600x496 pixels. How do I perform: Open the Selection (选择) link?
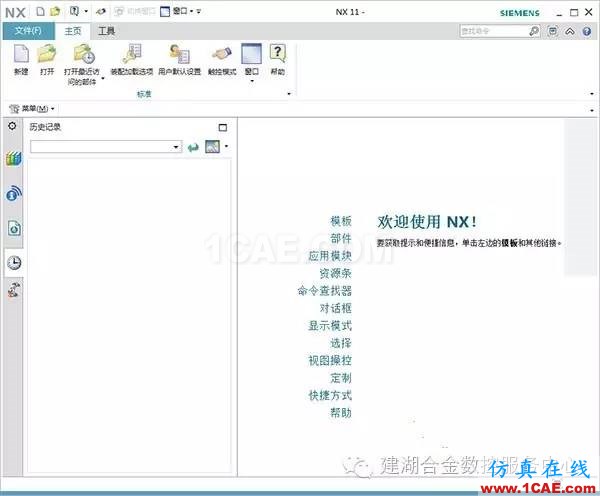[341, 343]
